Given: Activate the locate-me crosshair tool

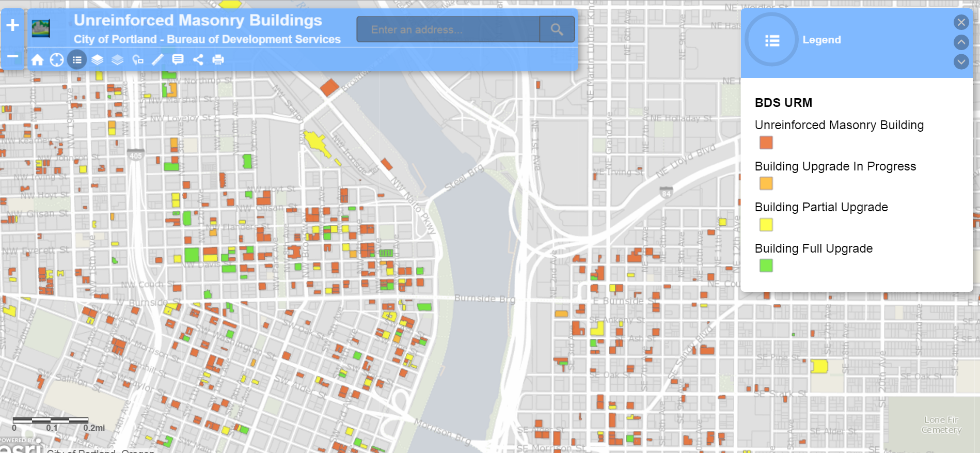Looking at the screenshot, I should point(57,60).
